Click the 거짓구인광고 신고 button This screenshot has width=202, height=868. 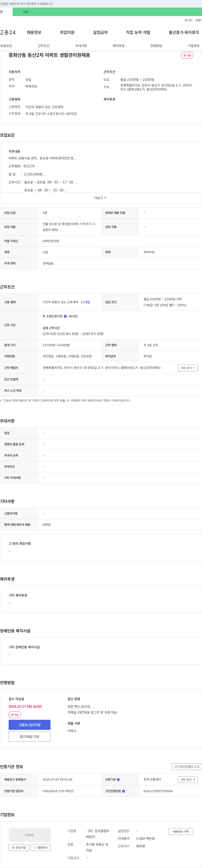point(186,766)
